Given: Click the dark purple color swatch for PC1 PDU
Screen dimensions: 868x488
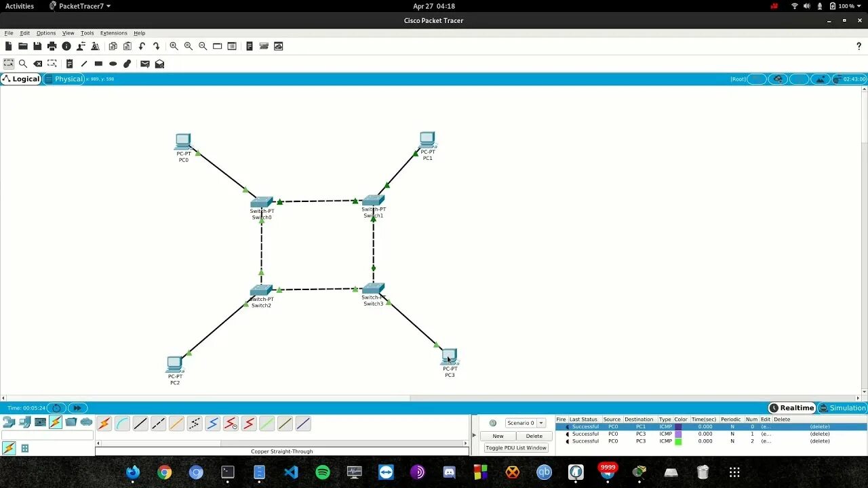Looking at the screenshot, I should (x=678, y=426).
